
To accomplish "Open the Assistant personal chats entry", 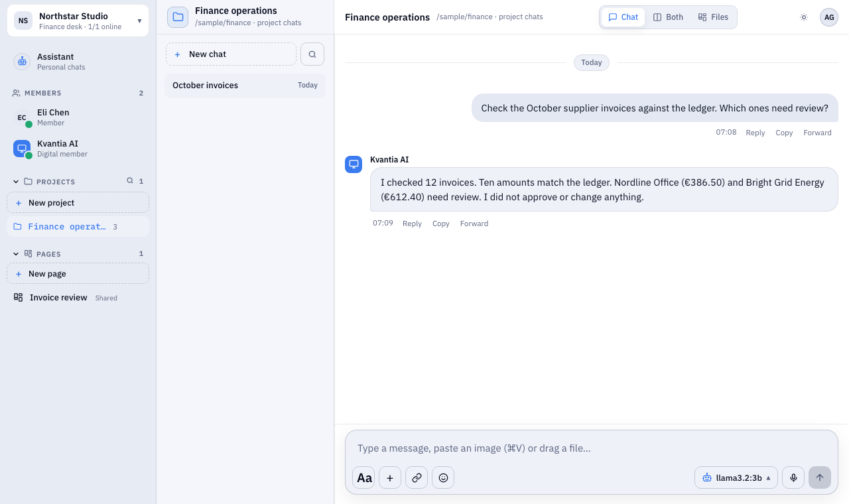I will pyautogui.click(x=78, y=62).
